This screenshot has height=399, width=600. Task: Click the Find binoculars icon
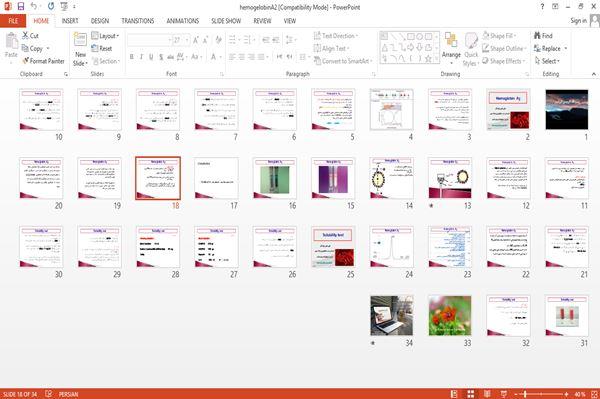538,36
